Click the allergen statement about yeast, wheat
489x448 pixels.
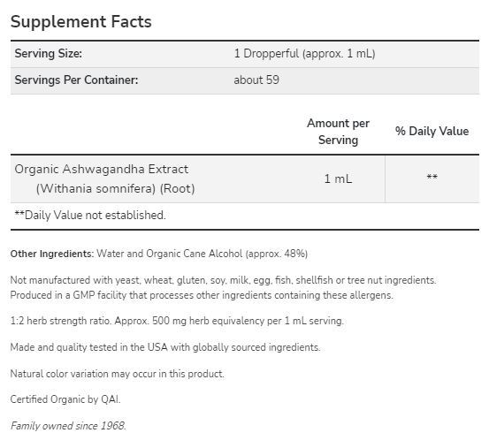click(224, 280)
